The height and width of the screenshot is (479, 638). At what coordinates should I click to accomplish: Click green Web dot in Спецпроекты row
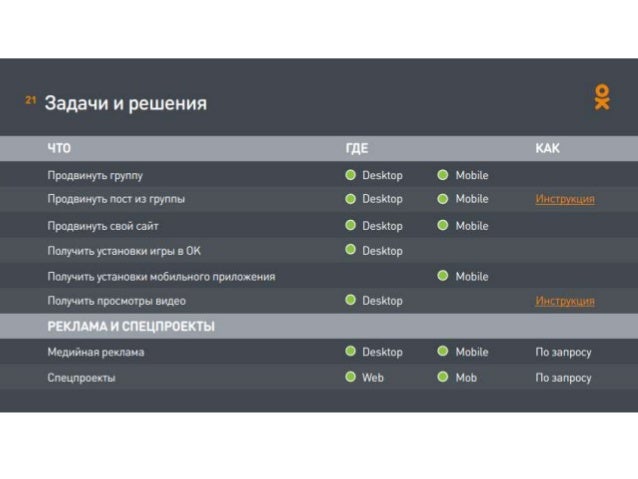coord(350,377)
